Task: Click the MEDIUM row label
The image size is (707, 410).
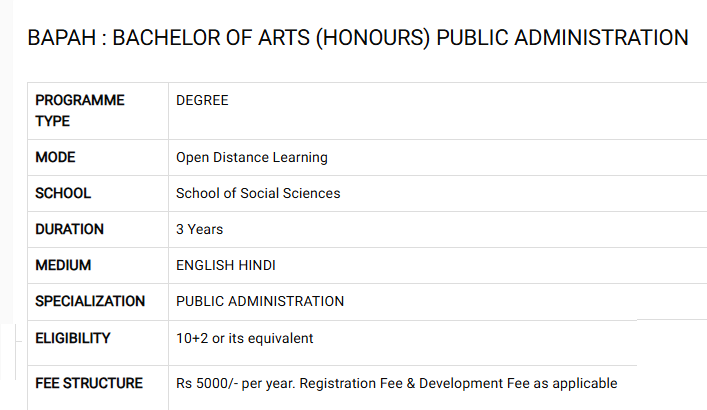Action: coord(63,265)
